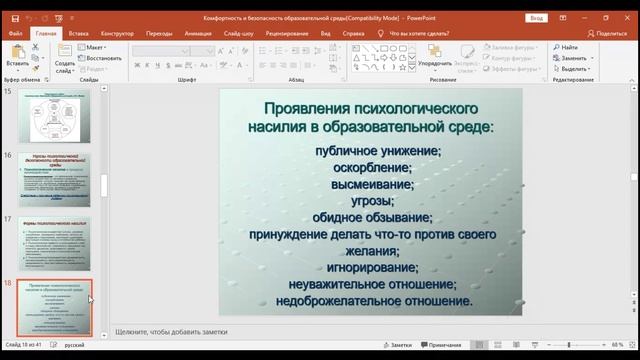Click the Вставить paste icon
This screenshot has height=360, width=640.
coord(18,52)
